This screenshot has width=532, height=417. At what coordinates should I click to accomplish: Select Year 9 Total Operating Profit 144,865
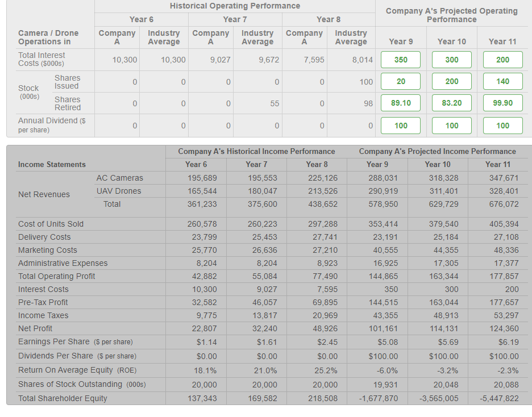[383, 276]
